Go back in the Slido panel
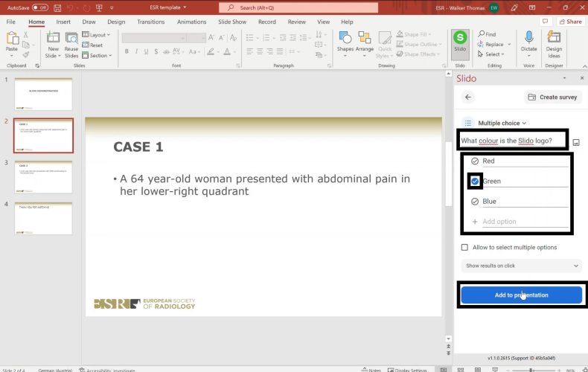Screen dimensions: 588x372 click(x=467, y=97)
